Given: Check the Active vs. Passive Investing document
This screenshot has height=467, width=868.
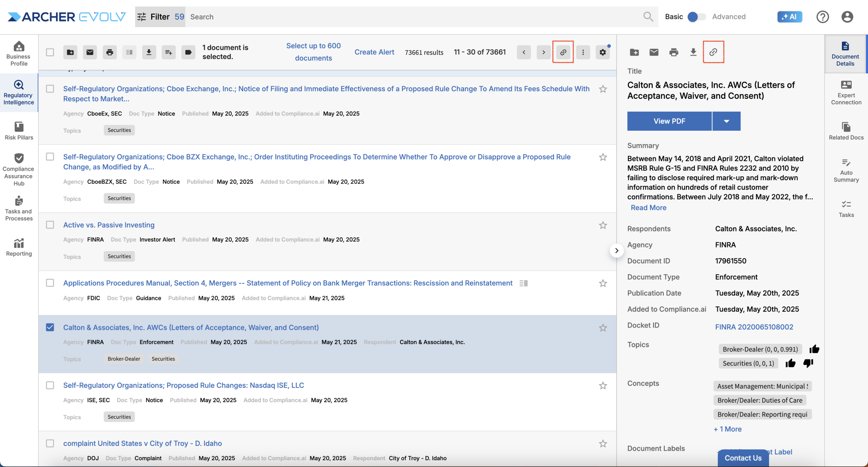Looking at the screenshot, I should pyautogui.click(x=50, y=225).
